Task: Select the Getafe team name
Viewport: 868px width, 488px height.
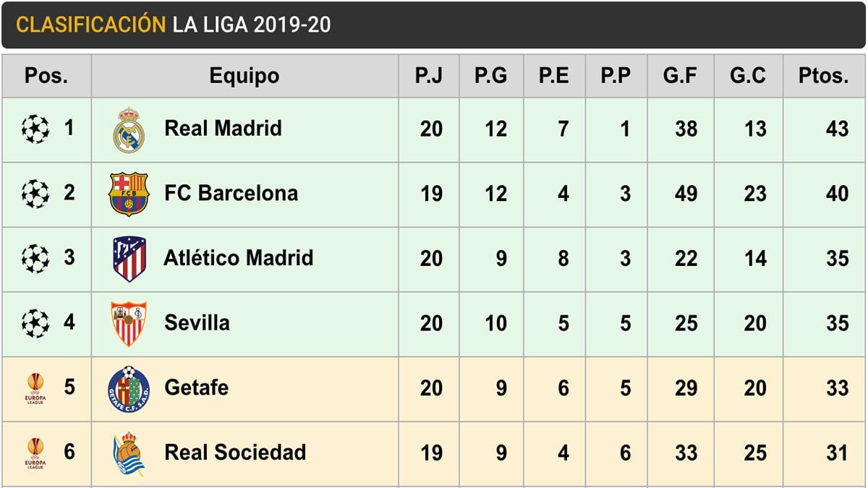Action: pyautogui.click(x=196, y=388)
